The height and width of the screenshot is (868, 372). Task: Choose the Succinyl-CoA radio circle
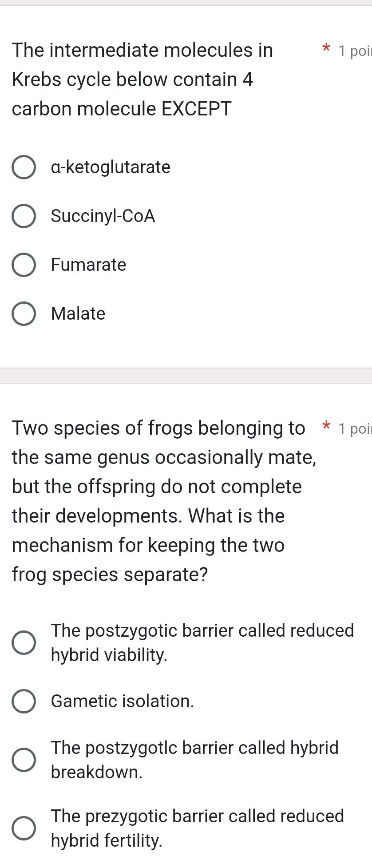coord(23,216)
